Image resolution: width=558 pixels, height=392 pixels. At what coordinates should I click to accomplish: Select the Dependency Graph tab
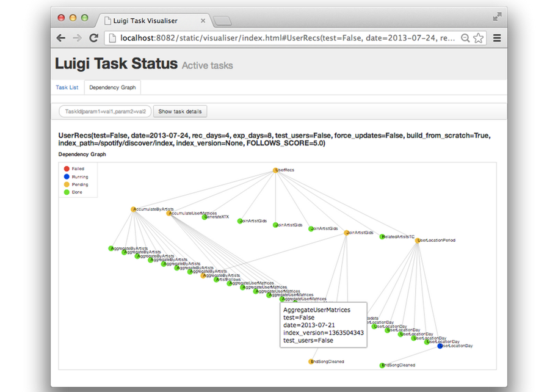pyautogui.click(x=112, y=87)
